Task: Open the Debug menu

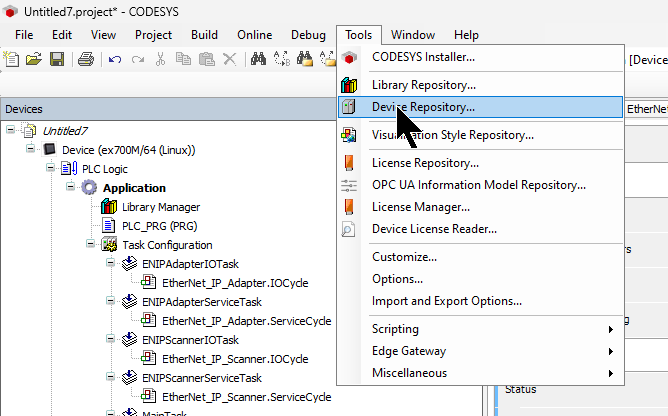Action: click(308, 35)
